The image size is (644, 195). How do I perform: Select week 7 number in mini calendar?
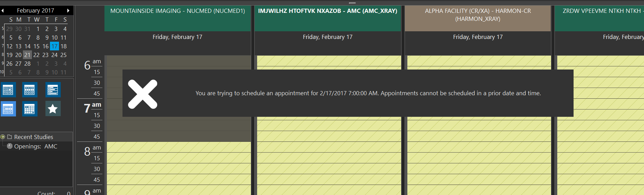click(3, 46)
